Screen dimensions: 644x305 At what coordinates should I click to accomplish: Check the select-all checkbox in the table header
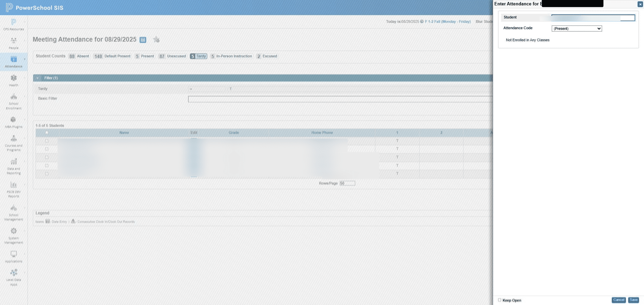(x=47, y=133)
